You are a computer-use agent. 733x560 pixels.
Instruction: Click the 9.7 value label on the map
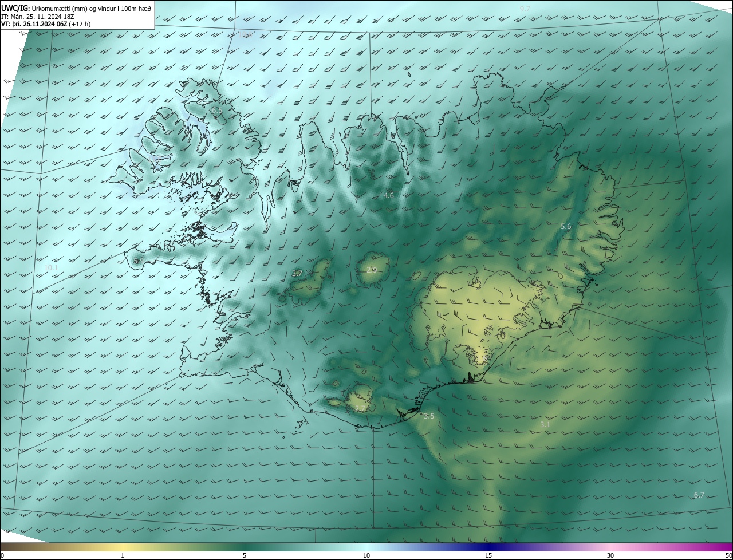pyautogui.click(x=525, y=9)
